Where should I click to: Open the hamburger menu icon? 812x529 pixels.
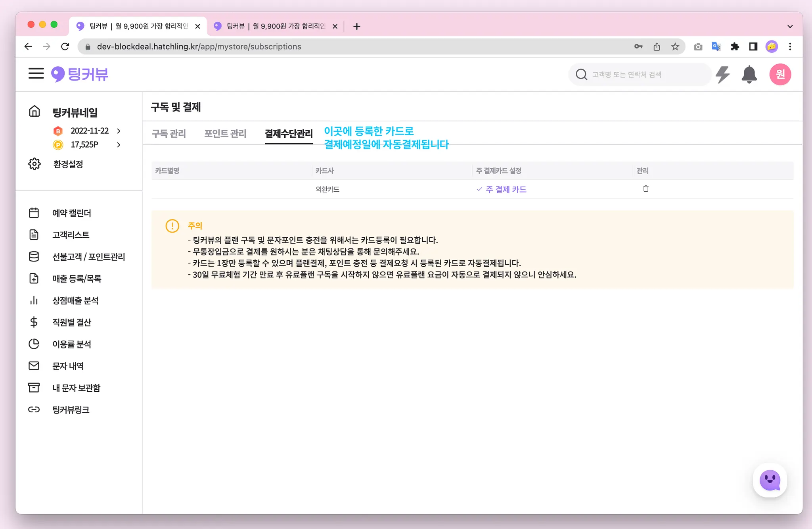(x=36, y=74)
